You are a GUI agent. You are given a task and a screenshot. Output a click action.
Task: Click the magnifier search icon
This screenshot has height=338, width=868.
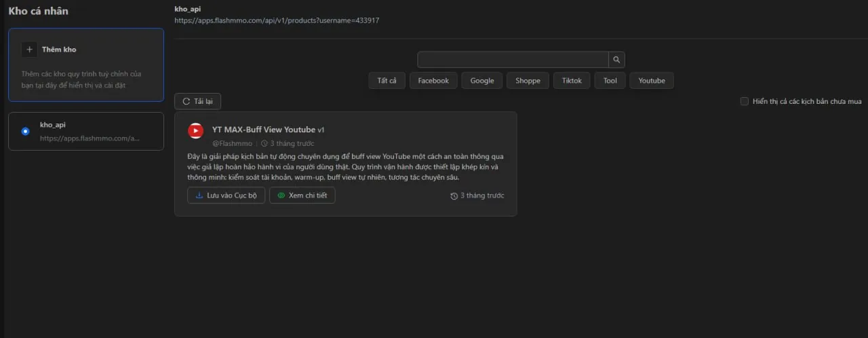pos(616,60)
